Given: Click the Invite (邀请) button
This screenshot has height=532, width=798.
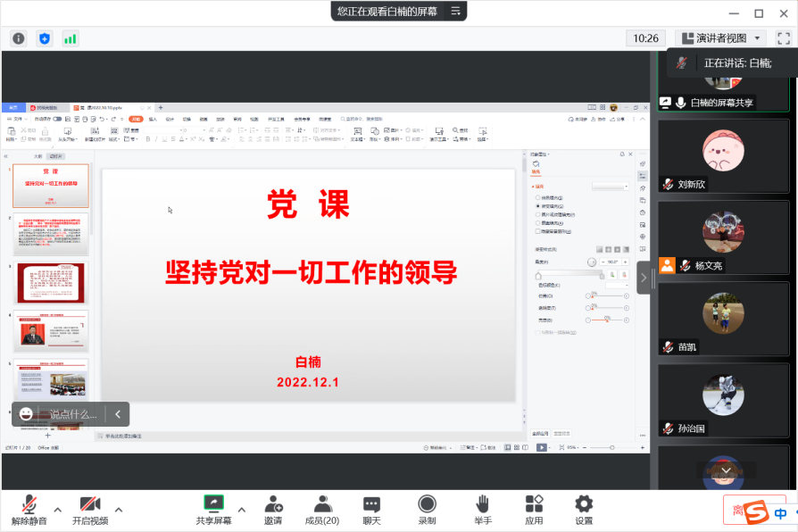Looking at the screenshot, I should [273, 510].
